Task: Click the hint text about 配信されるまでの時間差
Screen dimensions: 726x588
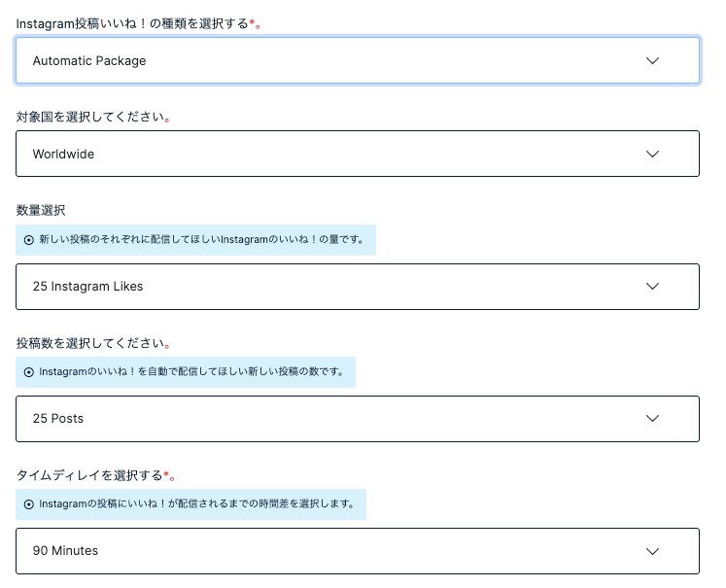Action: point(196,504)
